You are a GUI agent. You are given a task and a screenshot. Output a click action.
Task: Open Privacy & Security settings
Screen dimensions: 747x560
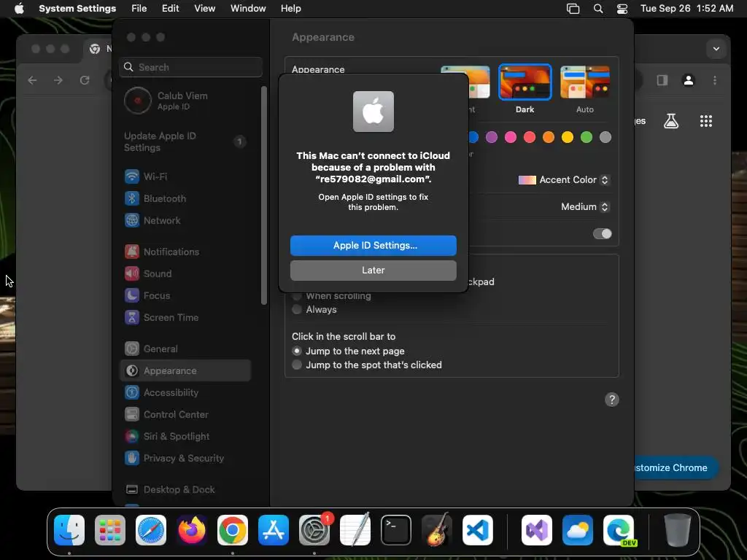(186, 459)
